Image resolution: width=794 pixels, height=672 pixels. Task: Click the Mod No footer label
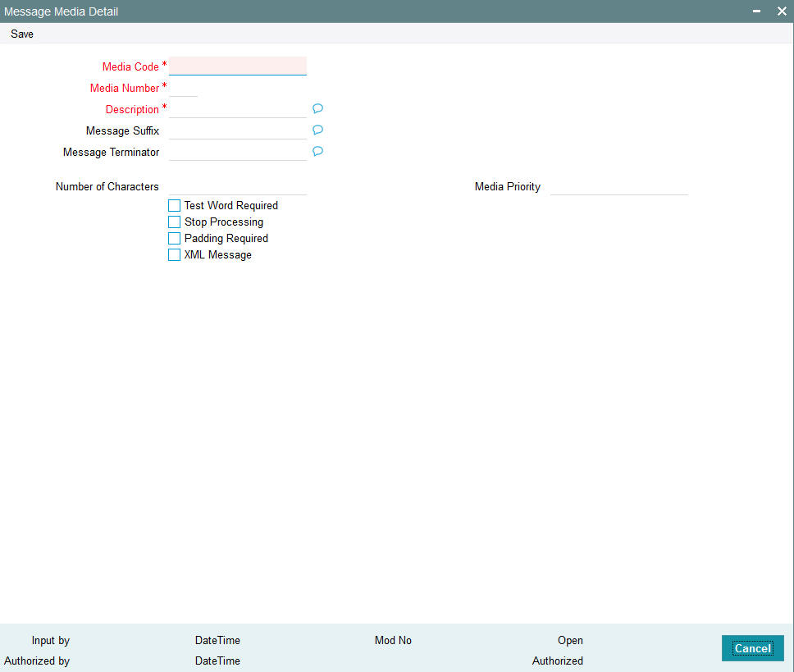393,640
